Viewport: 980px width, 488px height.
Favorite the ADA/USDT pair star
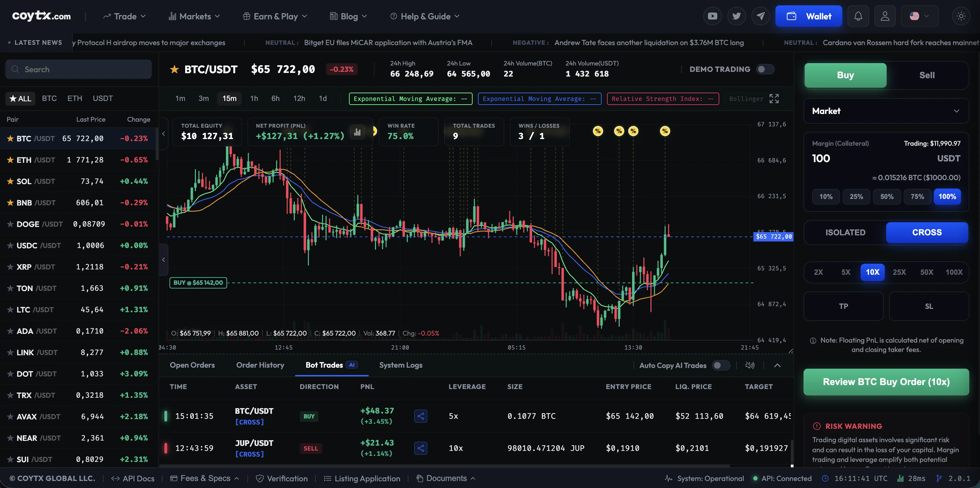coord(10,331)
